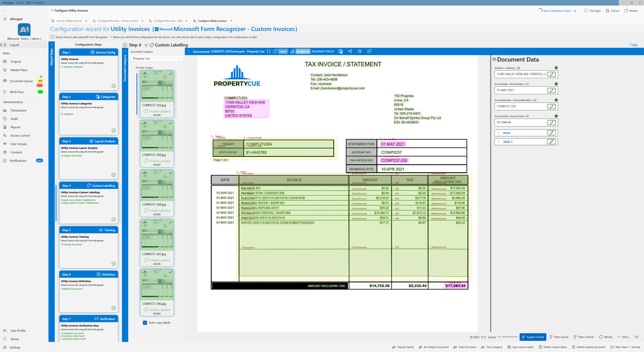Click Re-Analyze Document button
The image size is (644, 352).
click(x=434, y=347)
